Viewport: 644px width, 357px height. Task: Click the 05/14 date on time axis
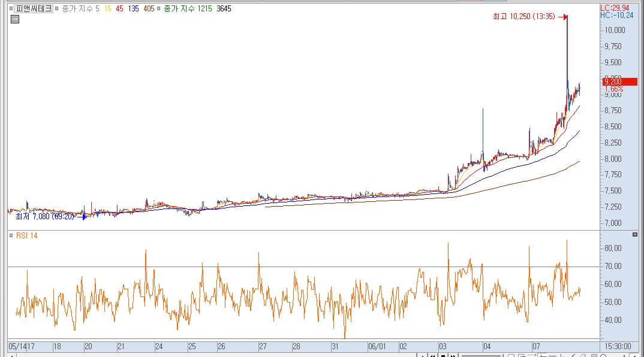[x=17, y=347]
